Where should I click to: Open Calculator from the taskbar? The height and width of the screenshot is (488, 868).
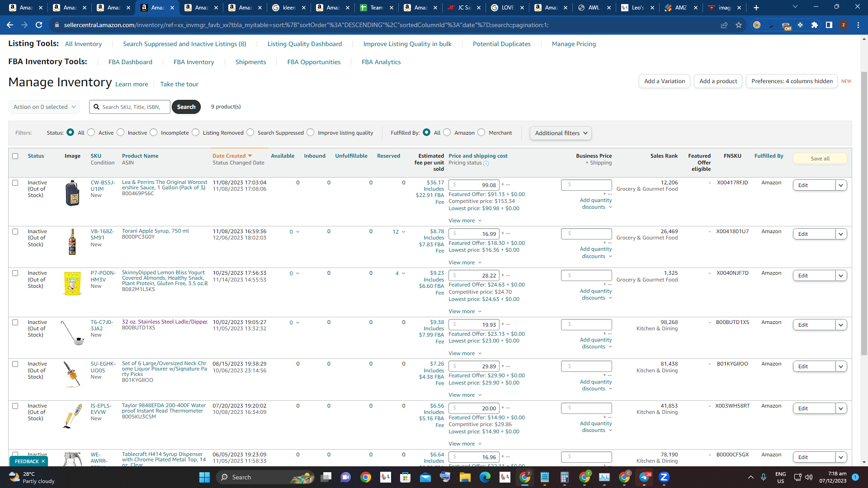(565, 477)
